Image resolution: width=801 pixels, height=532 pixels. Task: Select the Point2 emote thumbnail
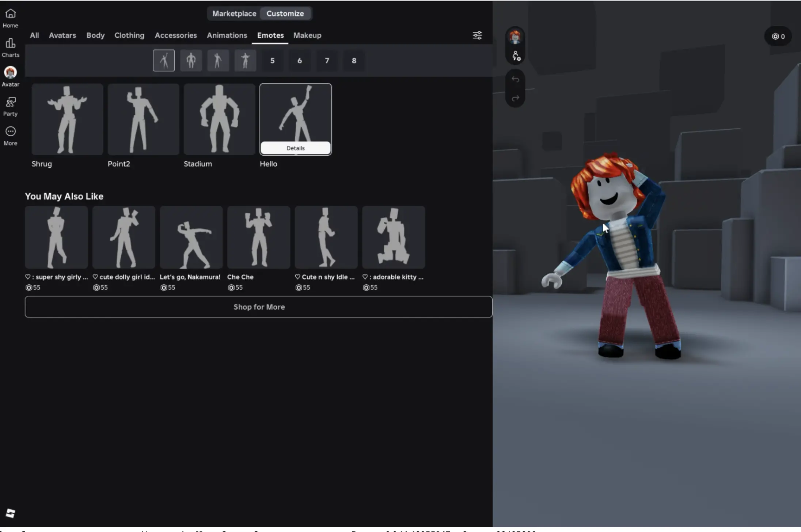tap(143, 119)
